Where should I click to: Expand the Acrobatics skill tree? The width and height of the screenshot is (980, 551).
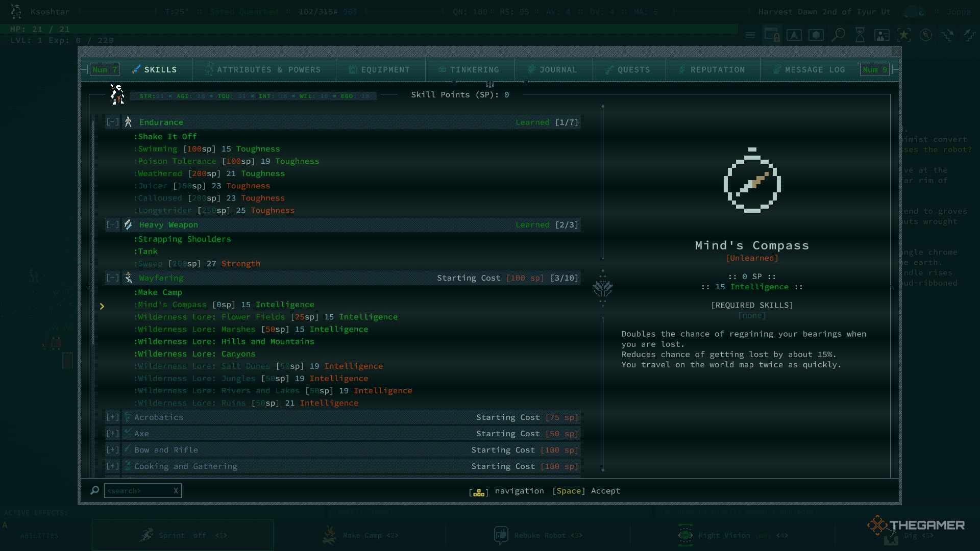pos(112,417)
